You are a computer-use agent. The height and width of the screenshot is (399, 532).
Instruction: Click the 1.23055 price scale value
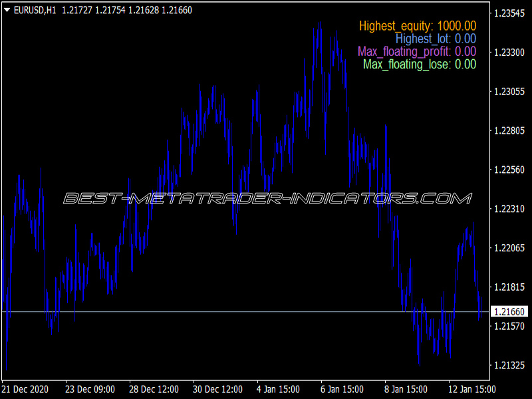click(509, 92)
